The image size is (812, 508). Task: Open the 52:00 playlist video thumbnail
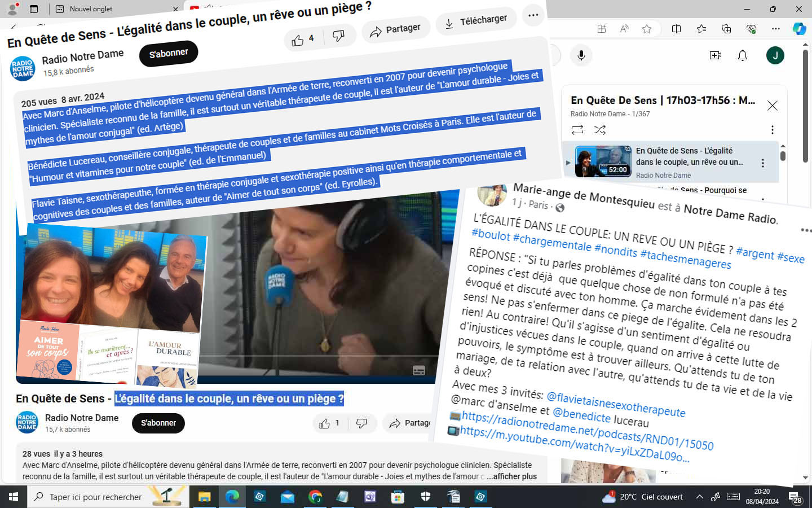click(x=603, y=161)
